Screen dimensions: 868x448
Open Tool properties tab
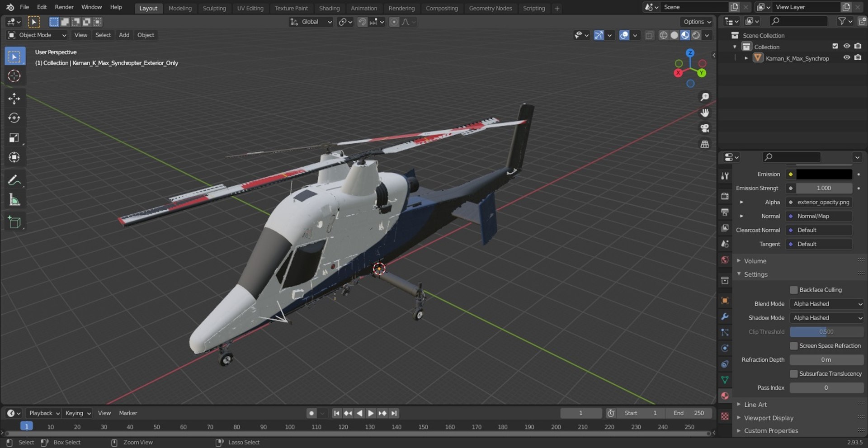[x=725, y=176]
